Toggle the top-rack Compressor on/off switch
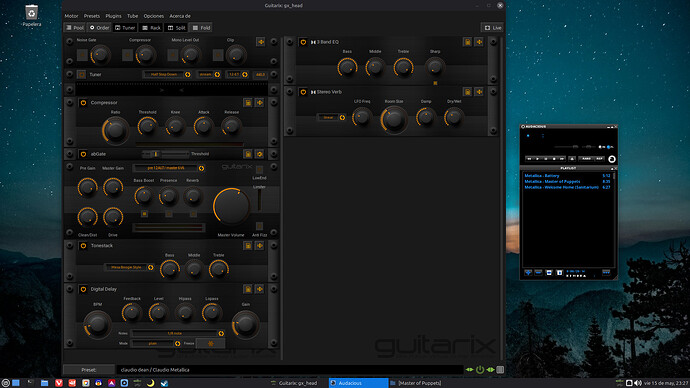690x388 pixels. pyautogui.click(x=128, y=55)
